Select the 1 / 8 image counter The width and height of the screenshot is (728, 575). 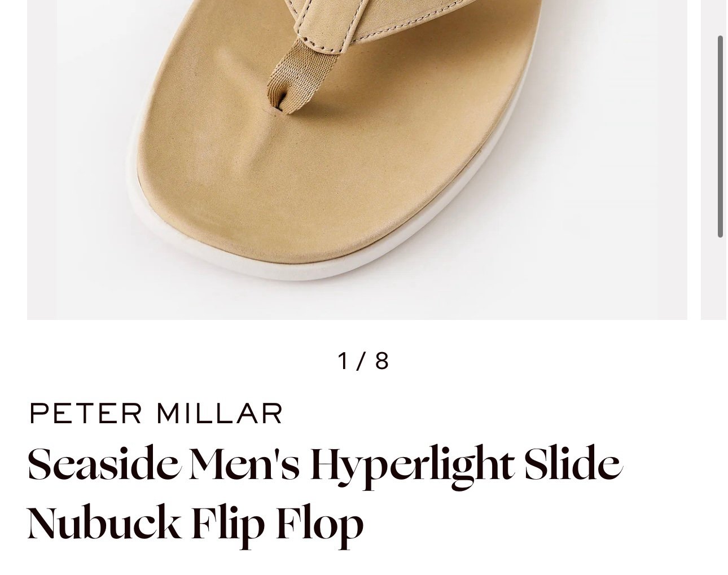363,361
